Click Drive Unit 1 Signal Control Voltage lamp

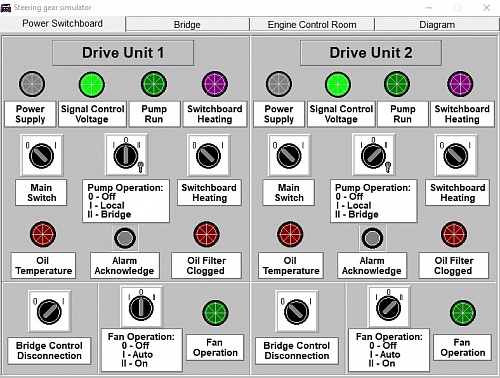(x=92, y=84)
